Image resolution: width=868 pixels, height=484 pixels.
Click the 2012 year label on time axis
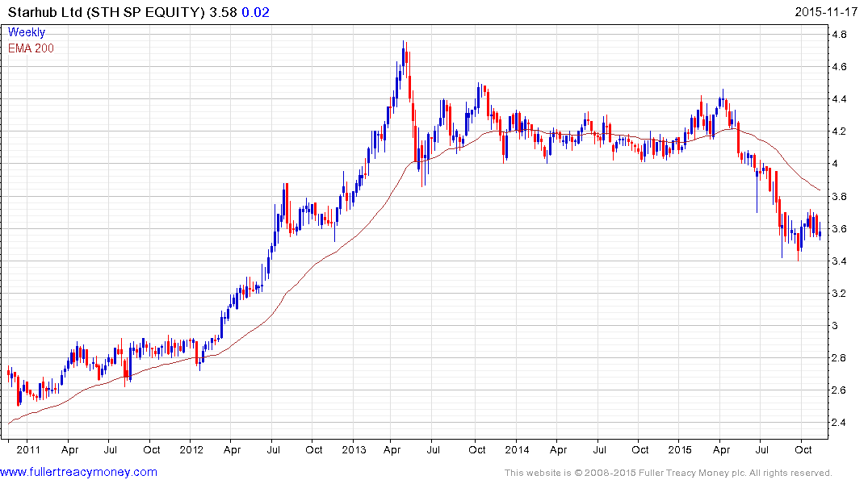coord(191,449)
